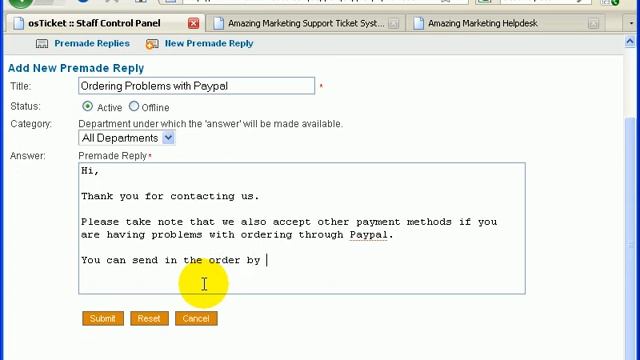Screen dimensions: 640x360
Task: Switch to Amazing Marketing Support Ticket System tab
Action: click(x=306, y=23)
